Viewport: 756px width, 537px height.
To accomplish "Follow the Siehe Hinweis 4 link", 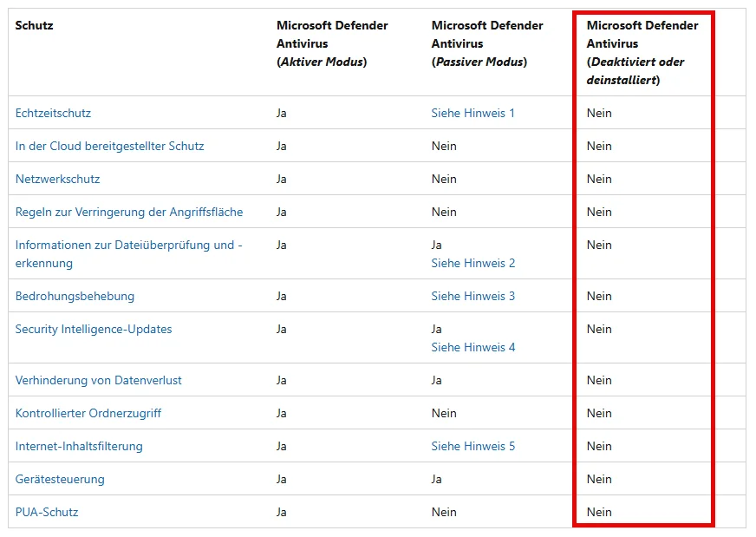I will 473,347.
